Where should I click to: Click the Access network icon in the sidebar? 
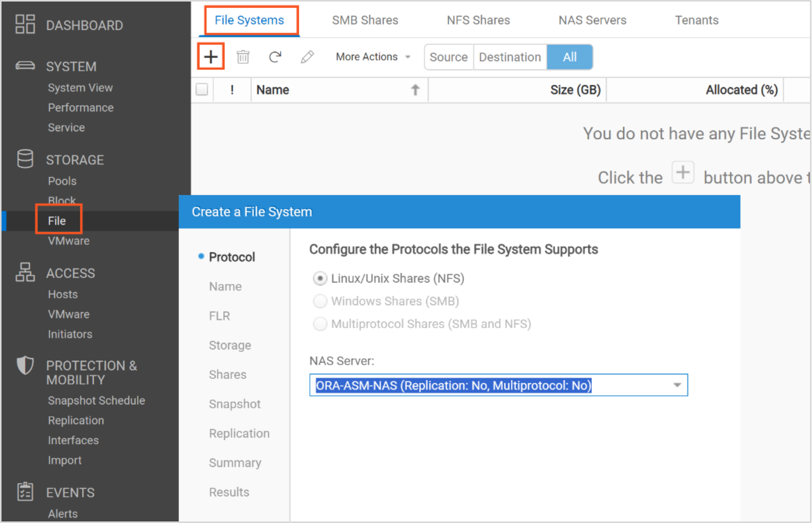25,272
